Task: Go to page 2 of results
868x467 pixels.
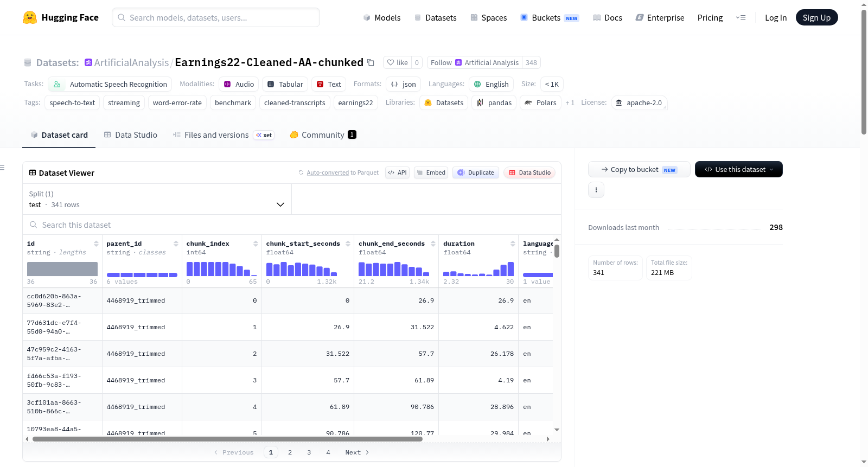Action: [290, 452]
